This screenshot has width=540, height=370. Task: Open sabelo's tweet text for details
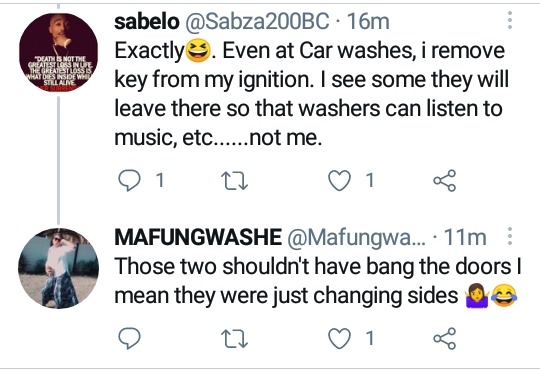pyautogui.click(x=312, y=94)
